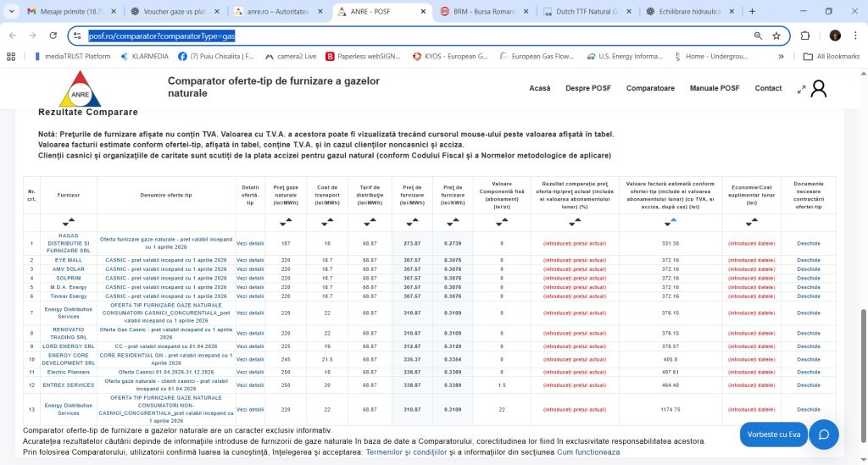868x465 pixels.
Task: Go to Despre POSF menu item
Action: click(588, 88)
